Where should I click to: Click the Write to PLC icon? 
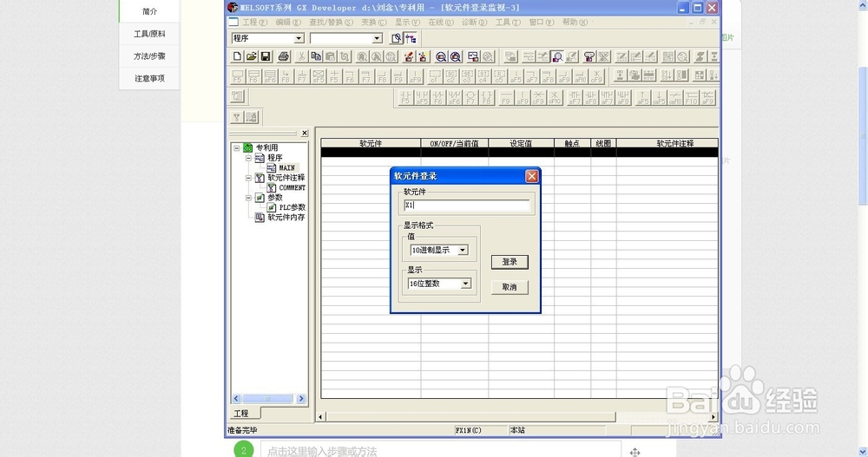click(409, 56)
